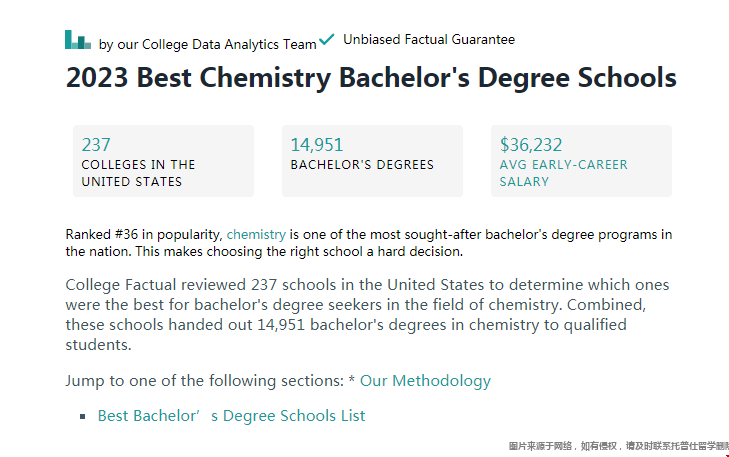Click the College Factual bar chart logo icon
The image size is (729, 457).
(x=78, y=40)
